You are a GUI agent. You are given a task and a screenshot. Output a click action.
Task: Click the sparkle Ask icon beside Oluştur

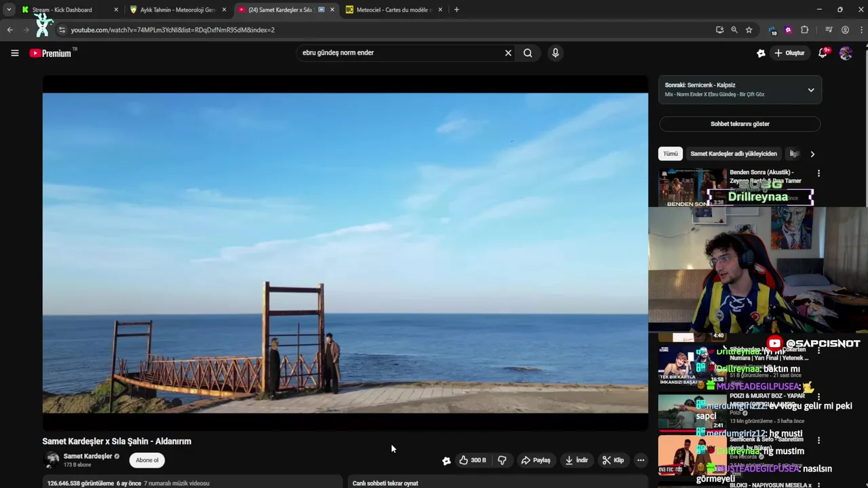761,53
